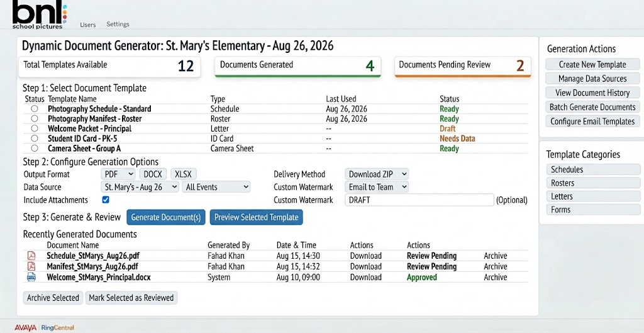Viewport: 644px width, 333px height.
Task: Open the PDF output format dropdown
Action: click(x=118, y=174)
